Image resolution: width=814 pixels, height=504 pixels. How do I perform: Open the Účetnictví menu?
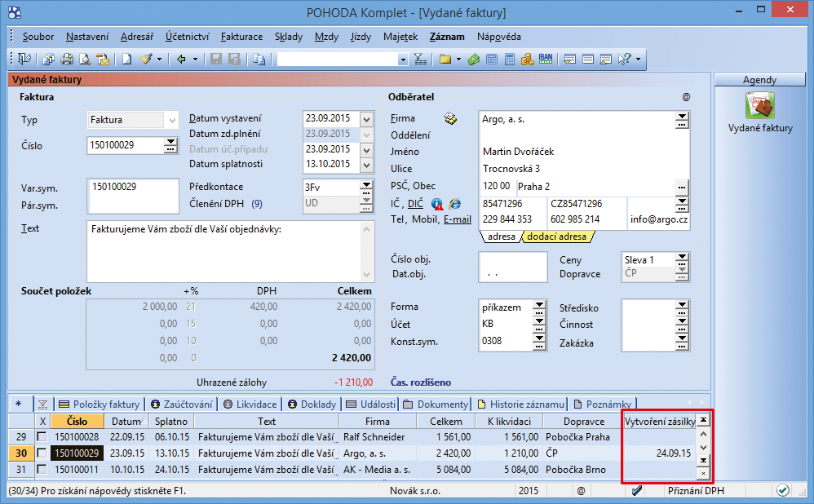[x=187, y=37]
